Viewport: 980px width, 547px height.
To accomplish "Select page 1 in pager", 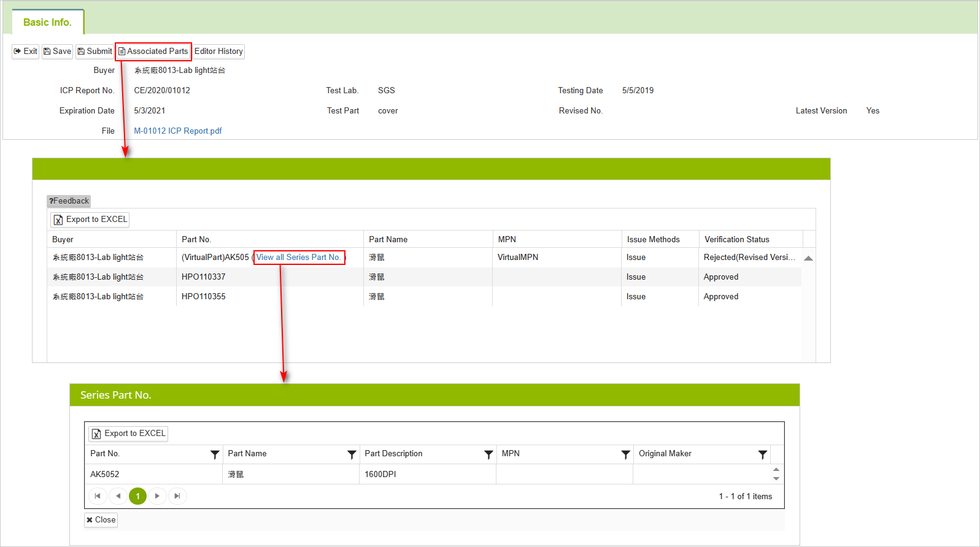I will tap(137, 496).
